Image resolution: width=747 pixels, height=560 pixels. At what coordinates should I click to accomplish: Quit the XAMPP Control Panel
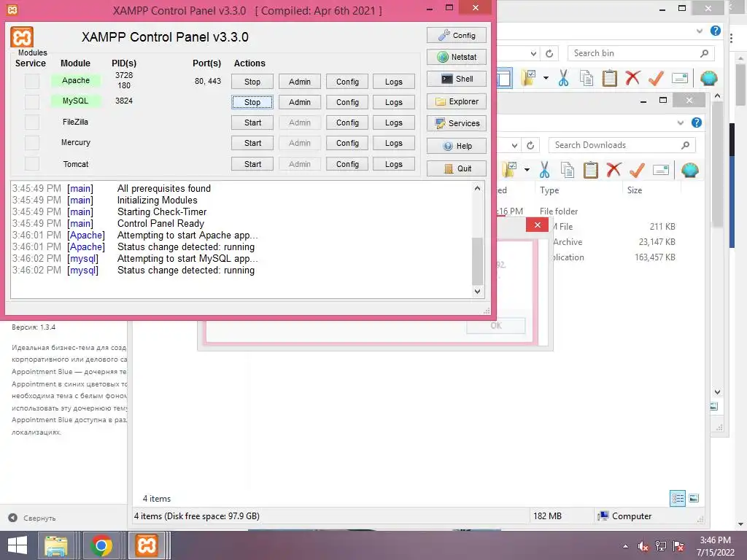457,168
